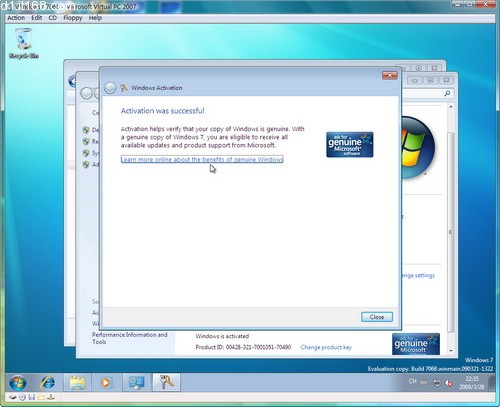The width and height of the screenshot is (500, 407).
Task: Click the keyboard icon in the system tray
Action: (424, 382)
